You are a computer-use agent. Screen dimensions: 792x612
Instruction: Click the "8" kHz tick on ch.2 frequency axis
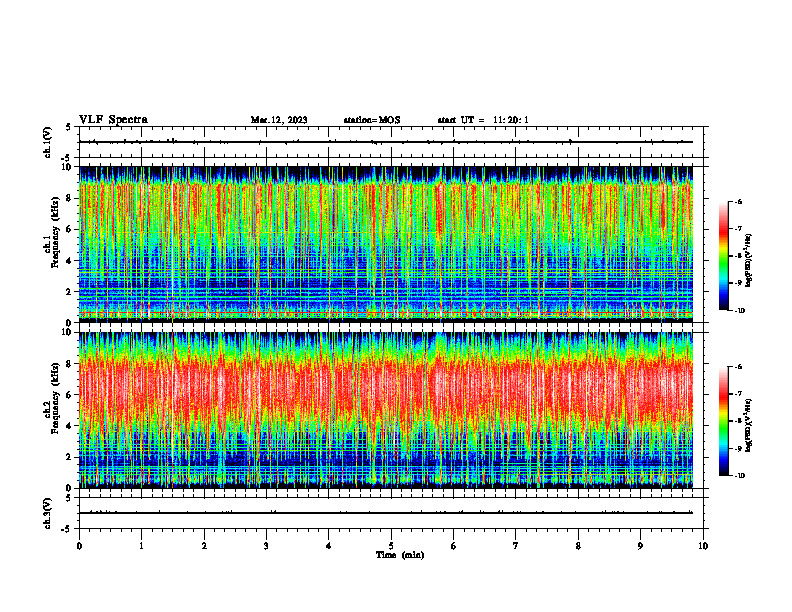70,364
